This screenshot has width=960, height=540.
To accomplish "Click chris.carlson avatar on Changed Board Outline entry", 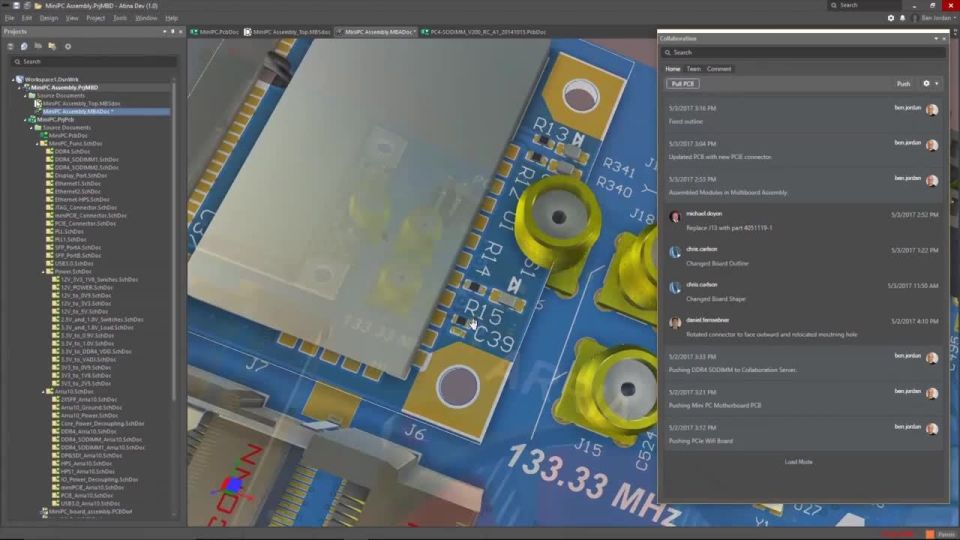I will pyautogui.click(x=675, y=252).
